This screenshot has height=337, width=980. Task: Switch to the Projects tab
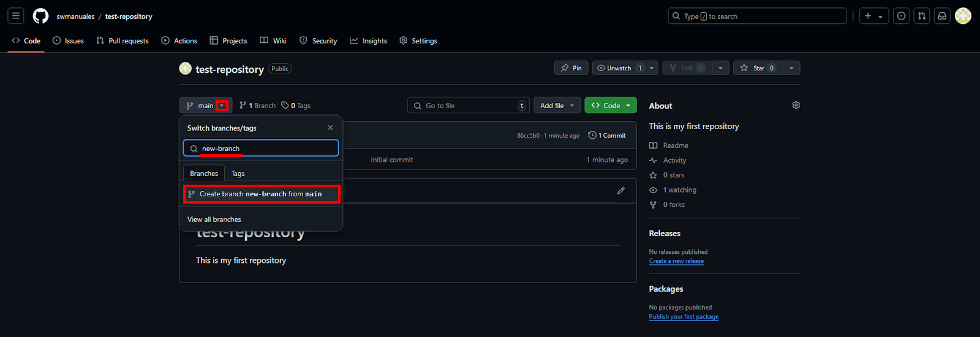click(x=228, y=41)
